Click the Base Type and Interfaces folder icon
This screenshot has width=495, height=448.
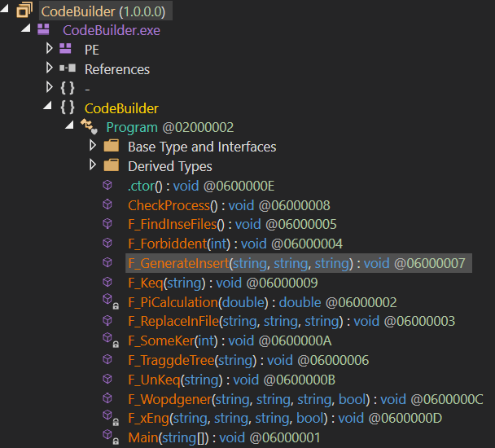click(111, 147)
